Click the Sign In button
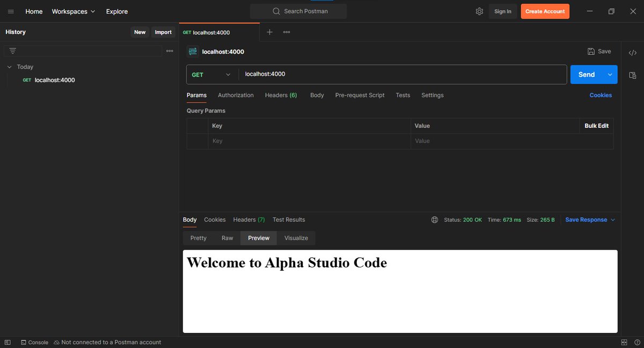This screenshot has width=644, height=348. [503, 11]
